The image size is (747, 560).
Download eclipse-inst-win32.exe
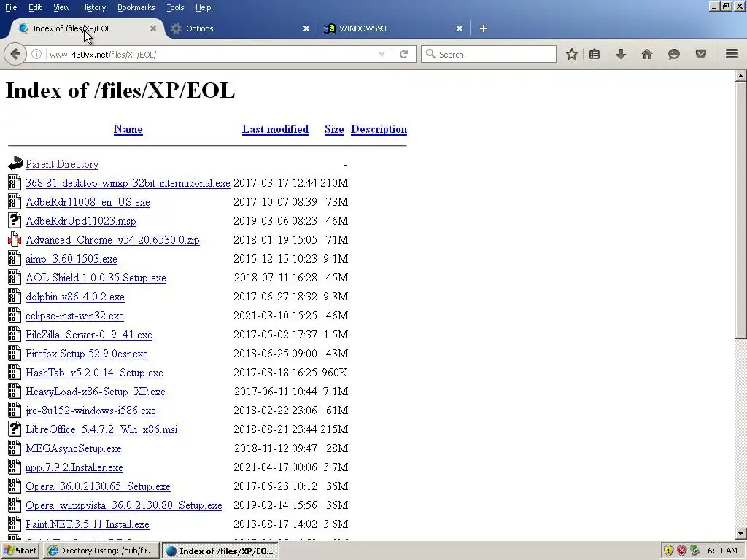pos(74,316)
